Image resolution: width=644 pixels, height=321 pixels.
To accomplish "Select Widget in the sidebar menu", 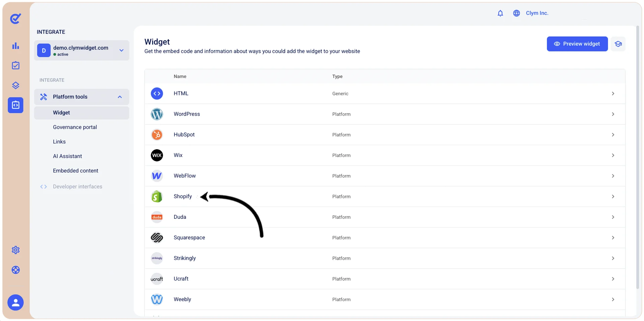I will click(82, 113).
